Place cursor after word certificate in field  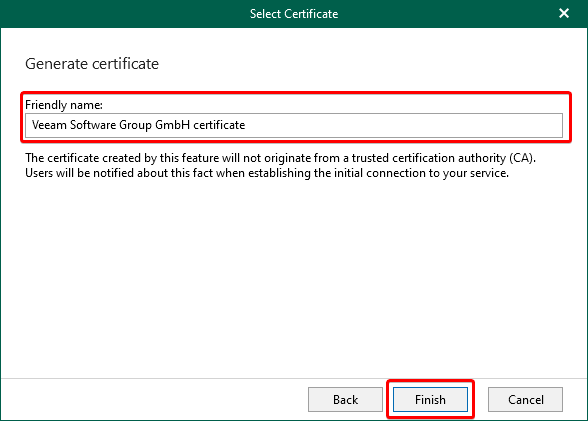coord(246,125)
